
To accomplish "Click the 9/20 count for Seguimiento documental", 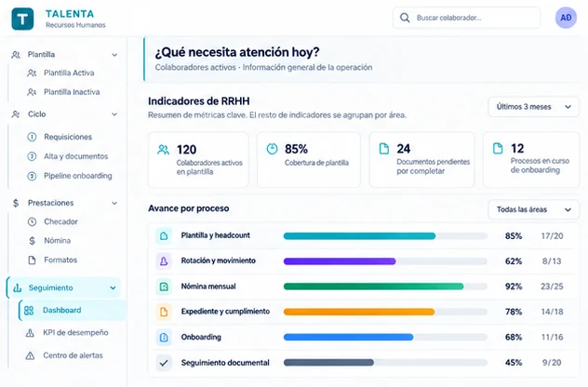I will coord(552,363).
